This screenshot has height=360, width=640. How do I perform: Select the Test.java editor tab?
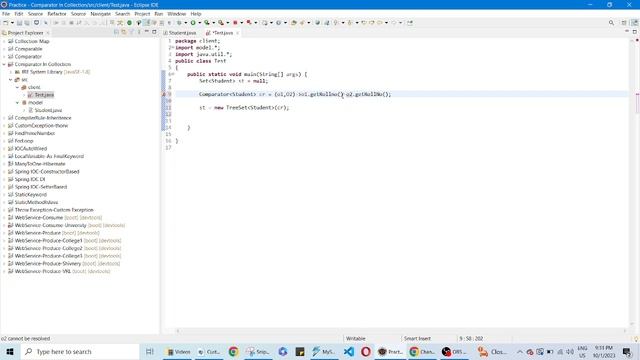pos(222,33)
